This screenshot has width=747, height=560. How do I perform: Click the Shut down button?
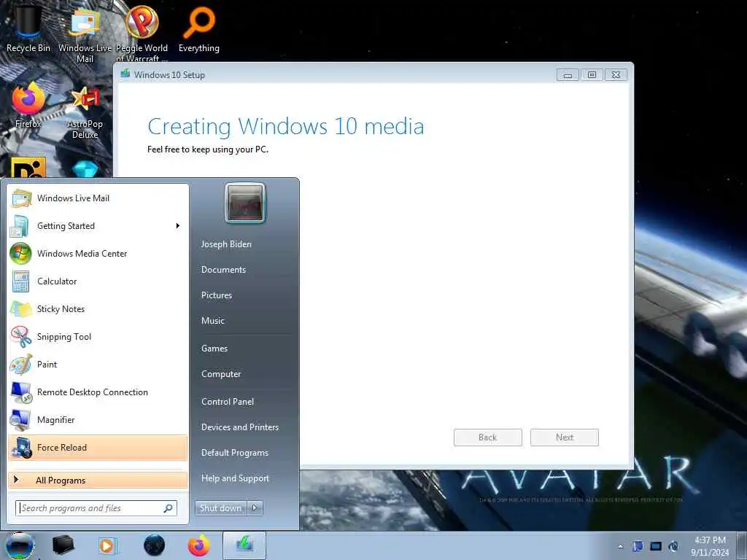click(220, 508)
